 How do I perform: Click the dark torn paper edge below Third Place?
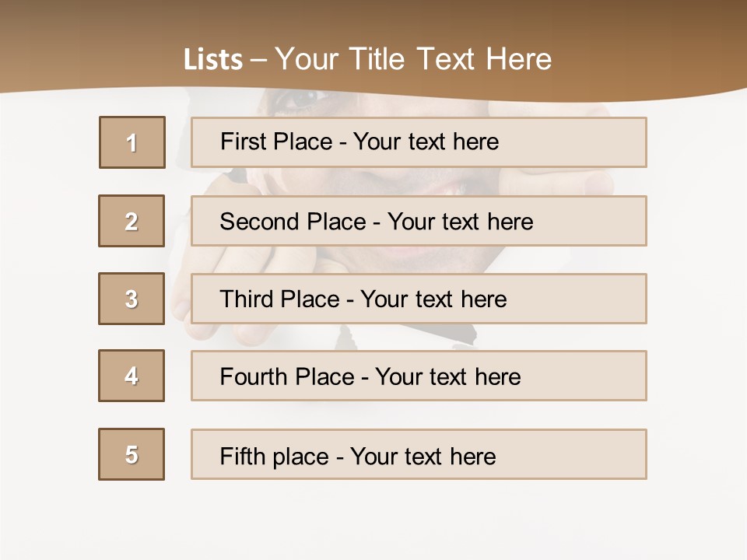(467, 334)
